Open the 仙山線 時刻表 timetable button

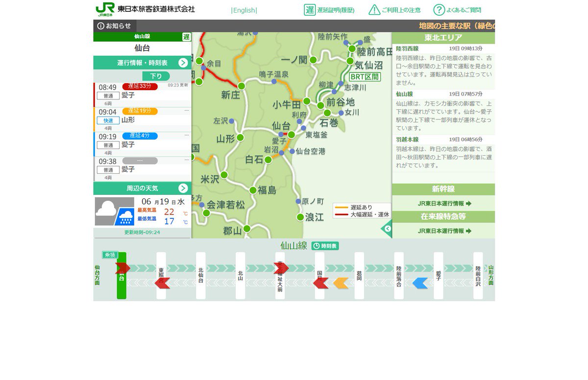[325, 246]
